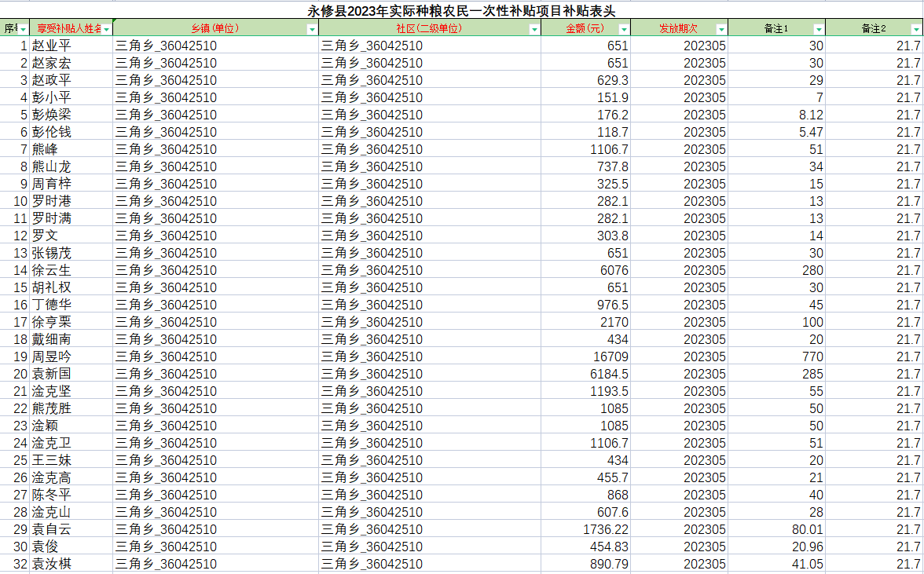Screen dimensions: 924x574
Task: Select the name cell 周昱吟
Action: tap(52, 356)
